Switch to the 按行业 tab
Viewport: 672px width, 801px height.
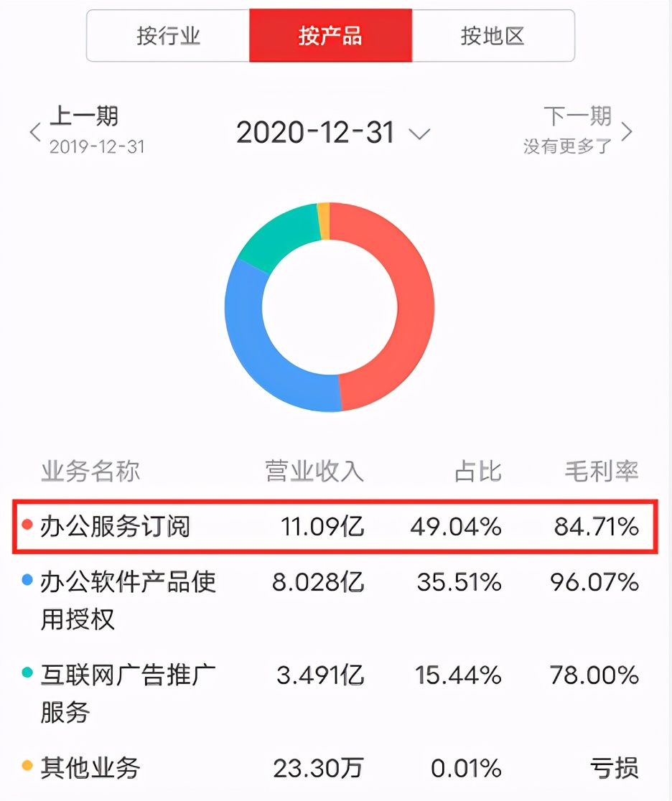[x=168, y=36]
